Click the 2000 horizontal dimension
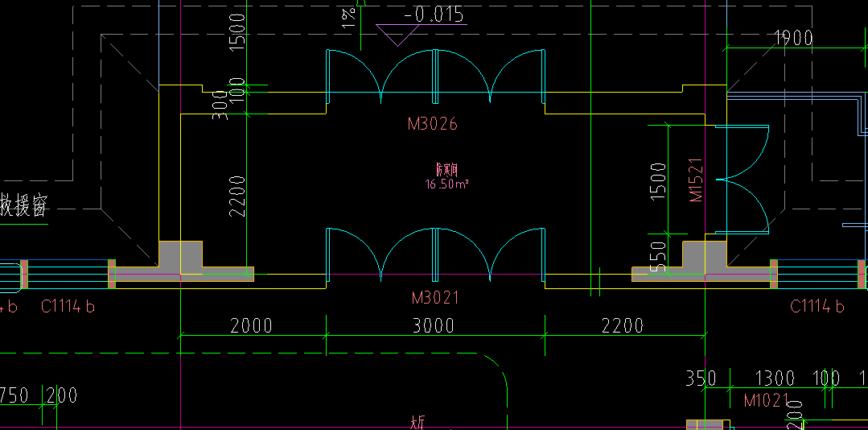This screenshot has width=868, height=430. coord(251,325)
